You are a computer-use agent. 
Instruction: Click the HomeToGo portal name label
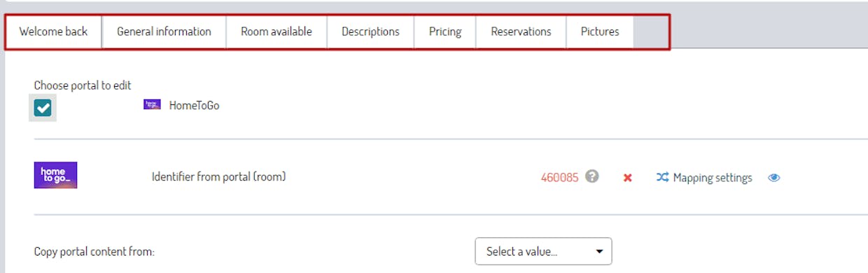(x=194, y=106)
